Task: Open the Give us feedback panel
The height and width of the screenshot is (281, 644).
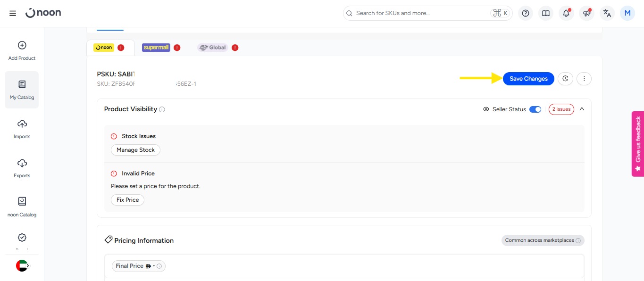Action: coord(637,144)
